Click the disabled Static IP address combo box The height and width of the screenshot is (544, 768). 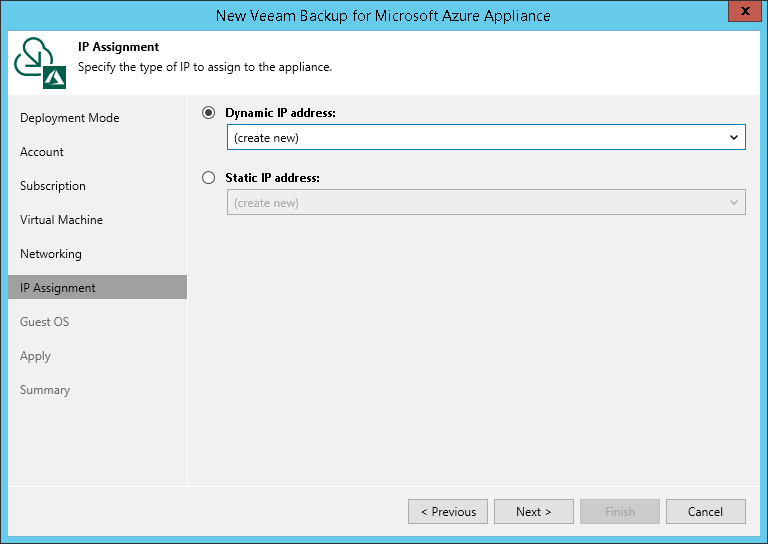pyautogui.click(x=486, y=202)
